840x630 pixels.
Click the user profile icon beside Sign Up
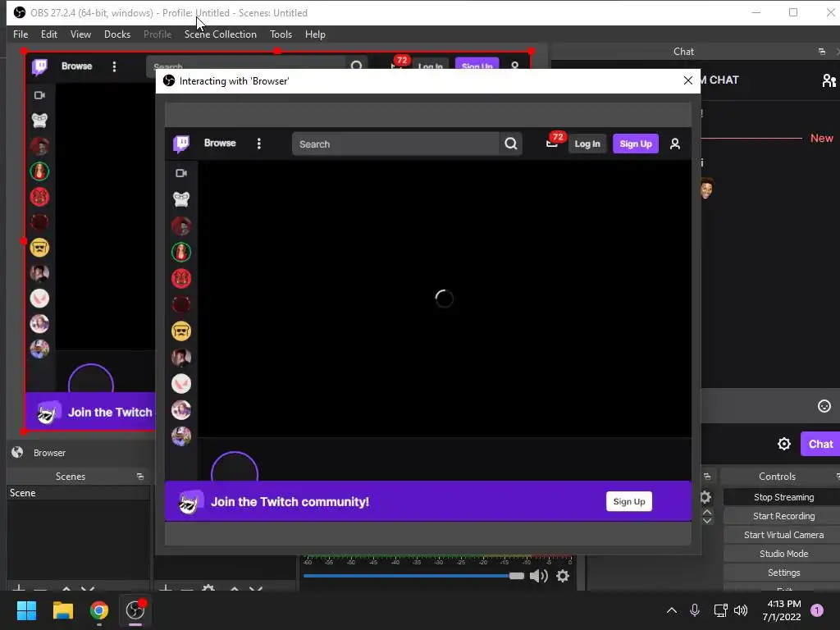(675, 144)
